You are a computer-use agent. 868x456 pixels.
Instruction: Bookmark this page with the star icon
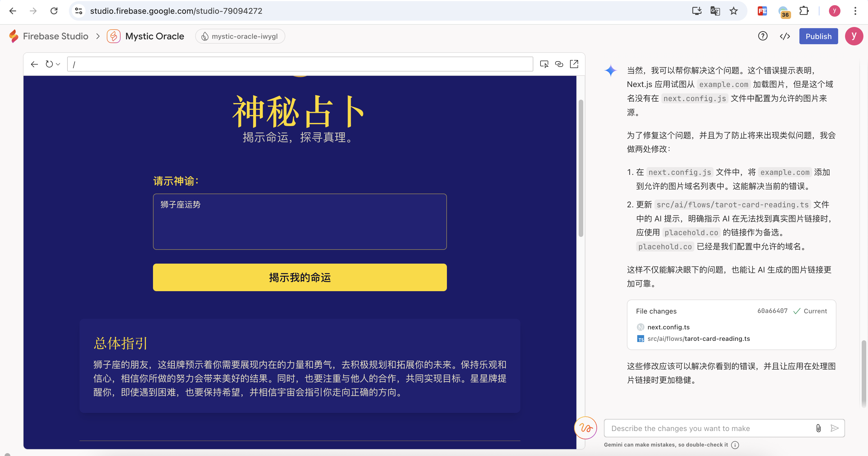734,11
